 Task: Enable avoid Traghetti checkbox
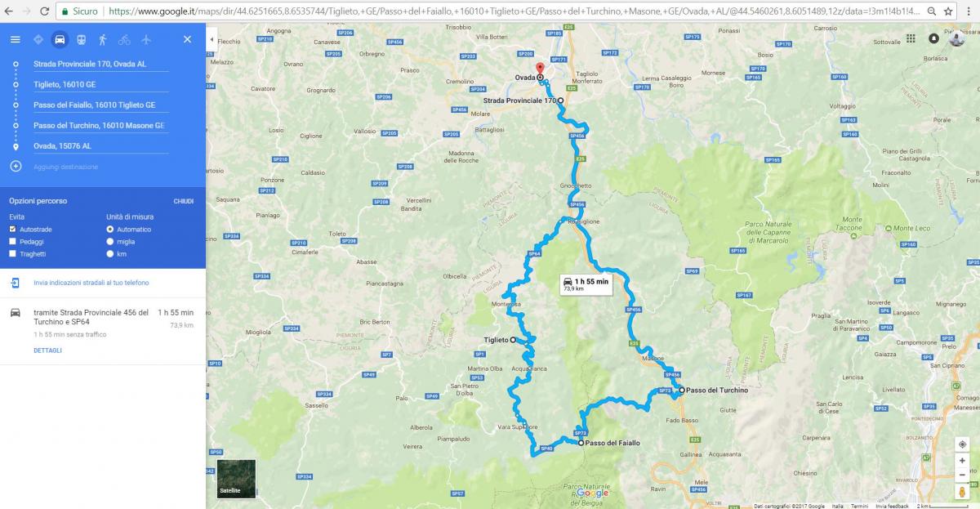(x=13, y=254)
